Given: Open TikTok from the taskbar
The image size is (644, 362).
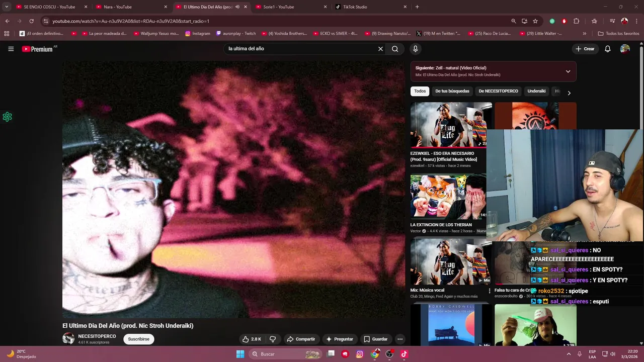Looking at the screenshot, I should [x=404, y=354].
